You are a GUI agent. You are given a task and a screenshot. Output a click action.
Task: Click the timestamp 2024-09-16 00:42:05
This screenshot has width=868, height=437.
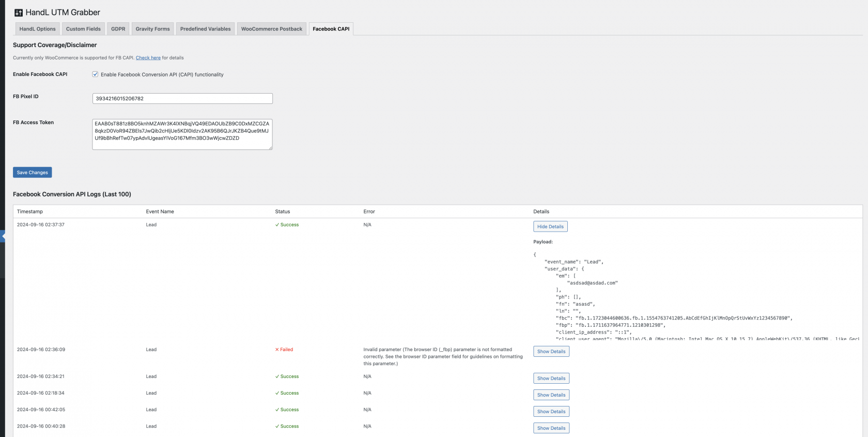(x=41, y=410)
